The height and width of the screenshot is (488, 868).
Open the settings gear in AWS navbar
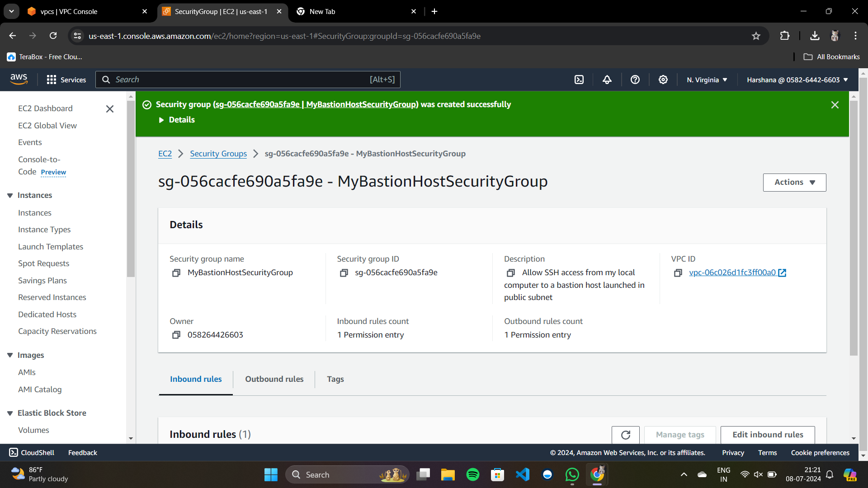click(663, 80)
